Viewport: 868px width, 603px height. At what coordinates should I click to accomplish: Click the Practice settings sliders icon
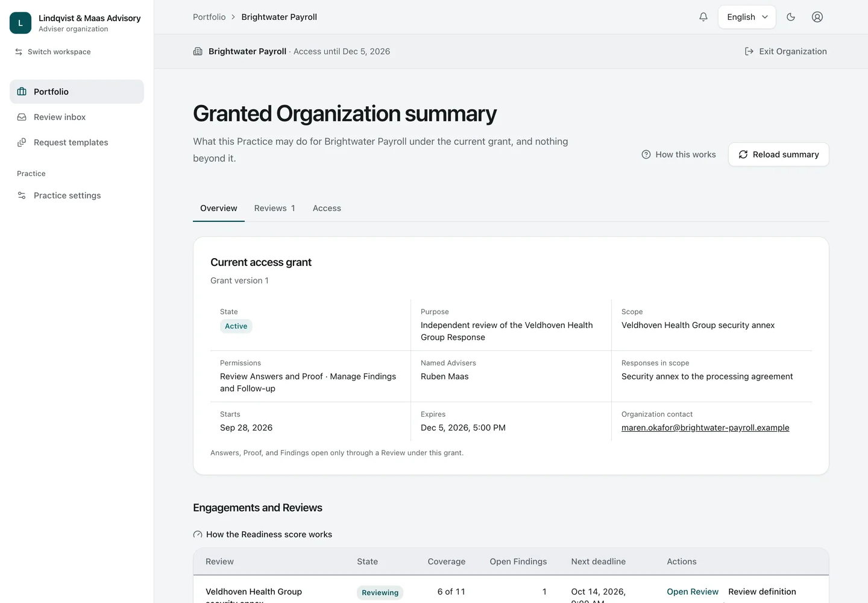22,195
